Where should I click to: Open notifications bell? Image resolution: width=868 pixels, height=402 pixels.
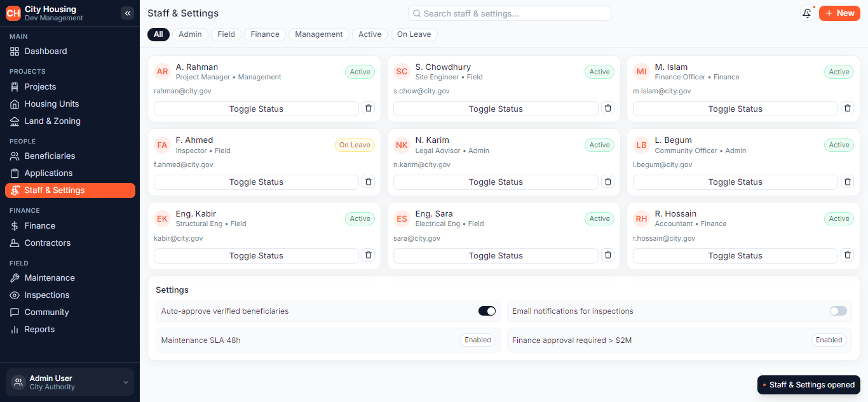coord(807,13)
